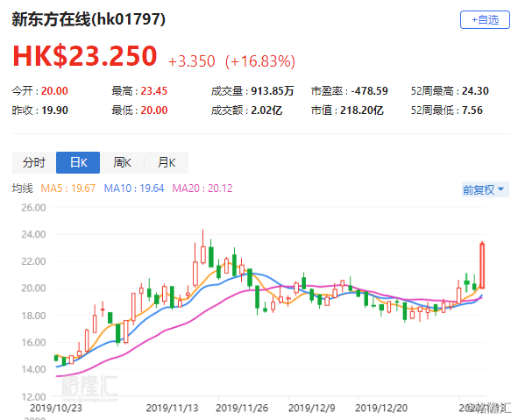Click the 均线 label
This screenshot has height=420, width=518.
[23, 189]
